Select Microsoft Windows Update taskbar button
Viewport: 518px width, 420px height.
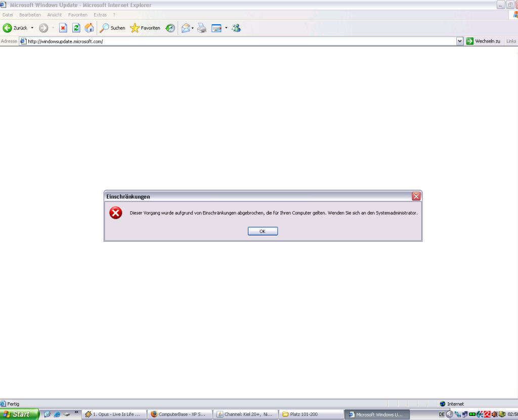pyautogui.click(x=377, y=414)
